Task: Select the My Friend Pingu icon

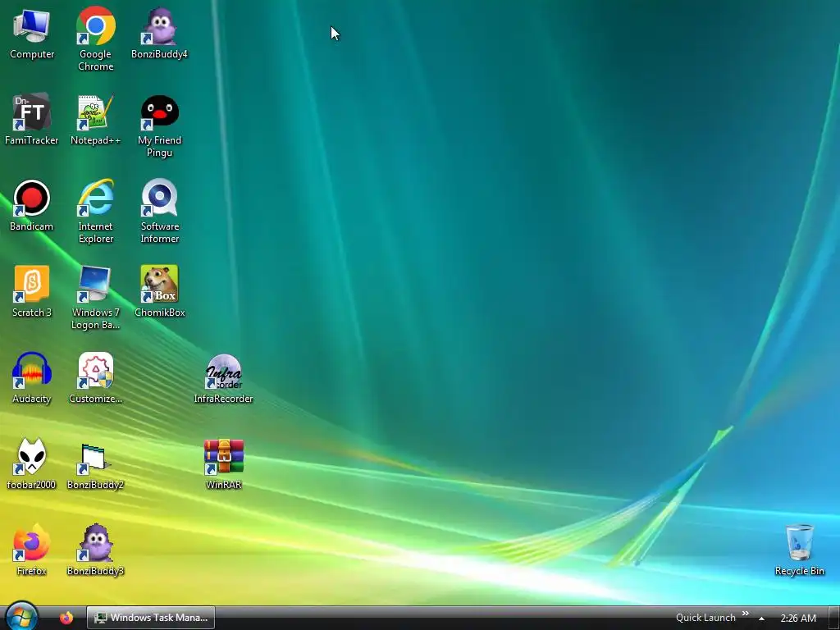Action: [159, 126]
